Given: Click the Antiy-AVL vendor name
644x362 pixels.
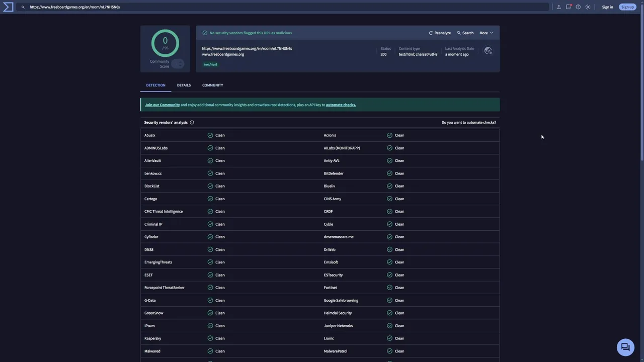Looking at the screenshot, I should pyautogui.click(x=332, y=161).
